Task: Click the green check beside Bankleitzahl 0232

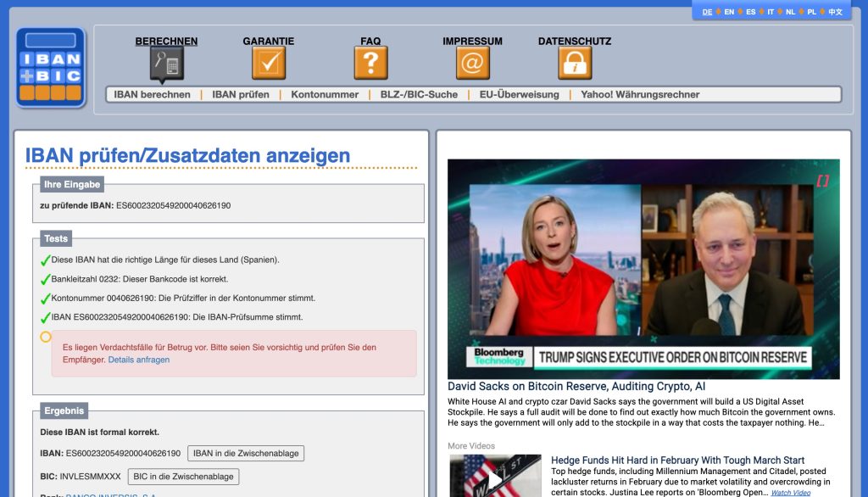Action: [x=46, y=280]
